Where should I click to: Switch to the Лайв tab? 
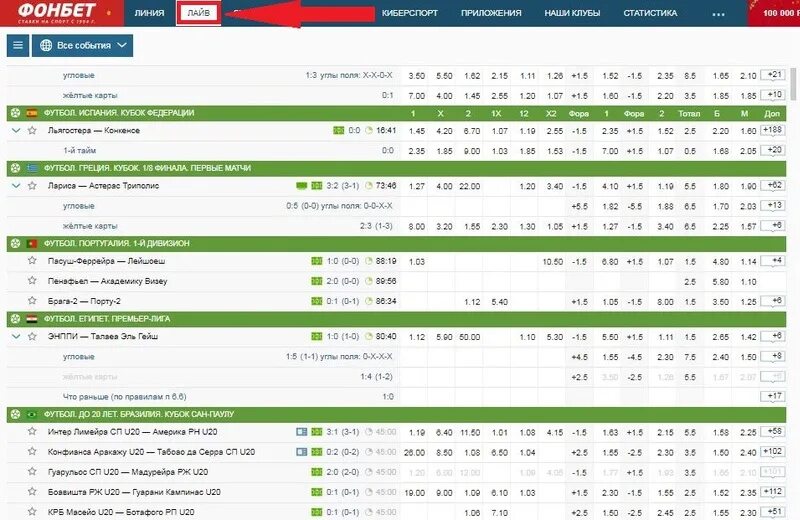pyautogui.click(x=198, y=13)
